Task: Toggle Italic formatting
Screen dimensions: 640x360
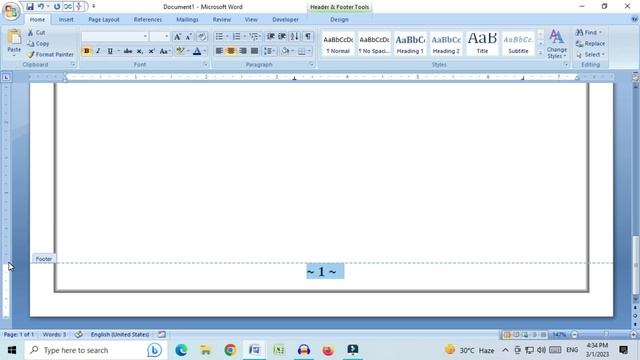Action: 98,51
